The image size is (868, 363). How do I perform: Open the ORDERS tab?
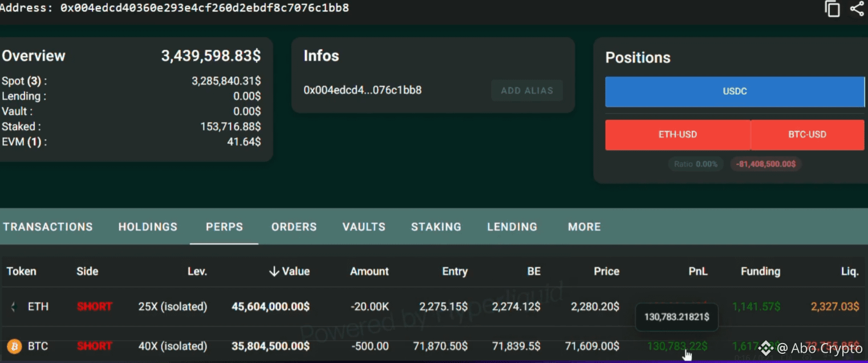(294, 227)
